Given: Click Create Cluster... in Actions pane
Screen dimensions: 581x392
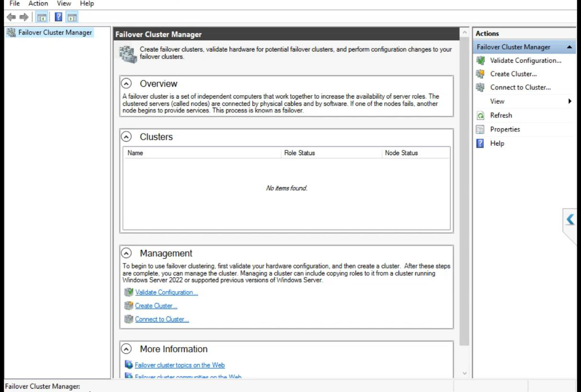Looking at the screenshot, I should pyautogui.click(x=514, y=74).
